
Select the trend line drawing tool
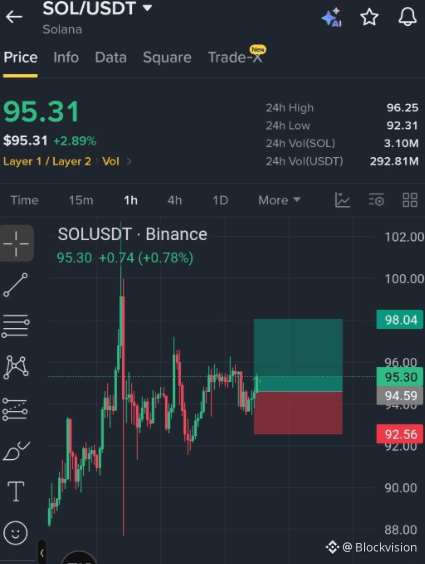(x=15, y=285)
